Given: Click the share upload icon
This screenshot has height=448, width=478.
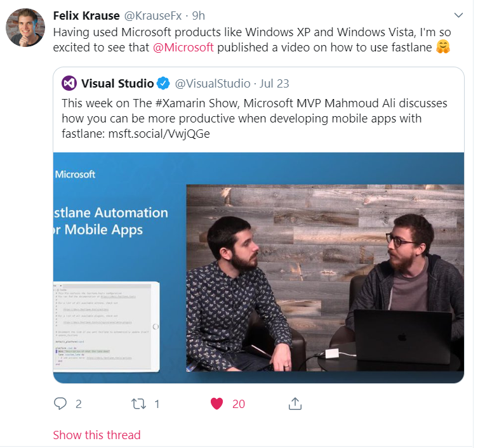Looking at the screenshot, I should (295, 404).
